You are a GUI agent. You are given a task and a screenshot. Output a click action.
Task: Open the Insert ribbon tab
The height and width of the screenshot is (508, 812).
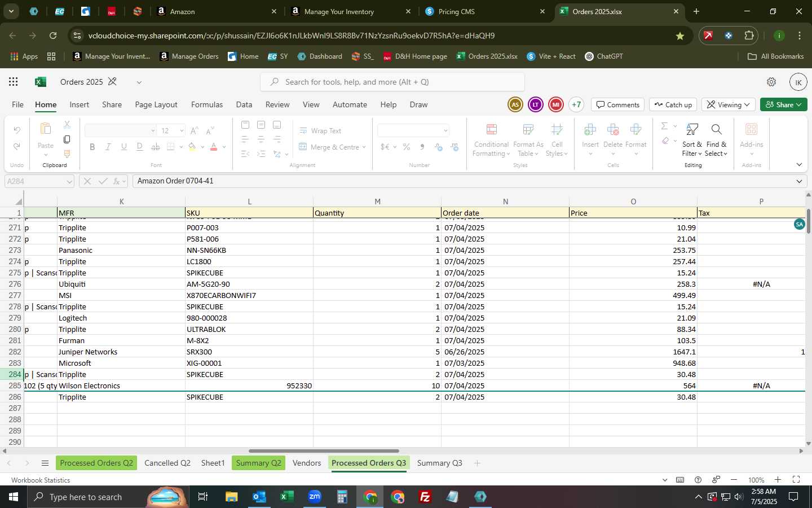[79, 105]
